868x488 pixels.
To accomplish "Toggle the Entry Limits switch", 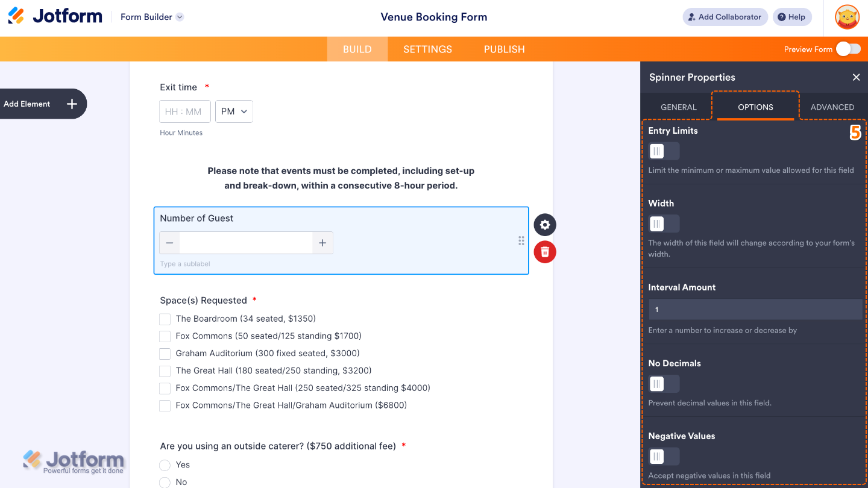I will click(x=664, y=151).
